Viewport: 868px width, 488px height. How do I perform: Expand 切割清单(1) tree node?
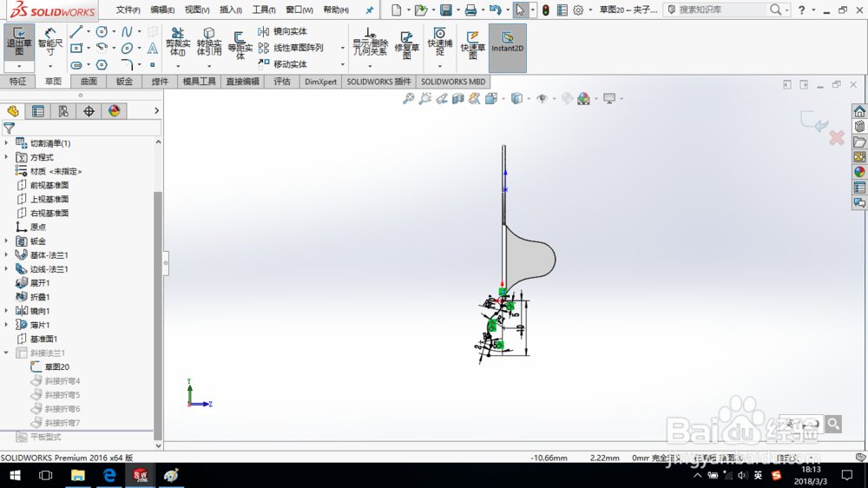tap(7, 143)
